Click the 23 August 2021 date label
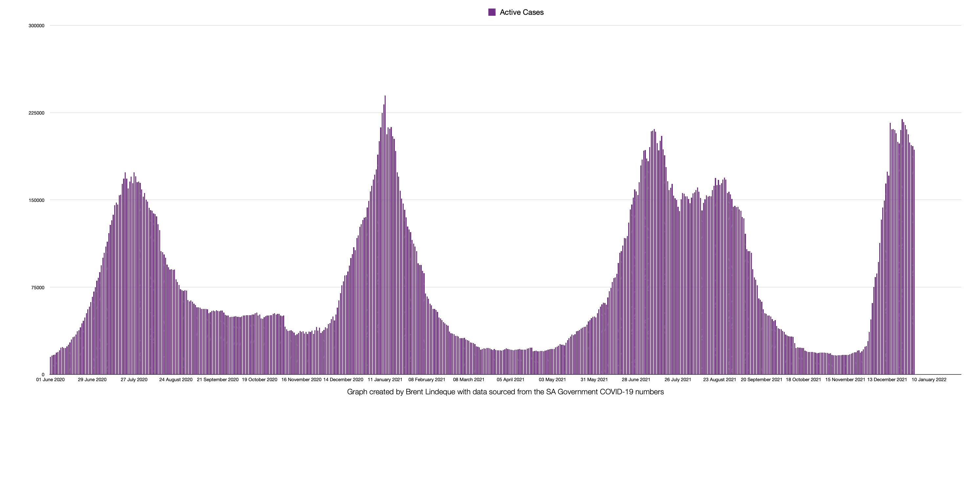The width and height of the screenshot is (980, 480). 720,380
